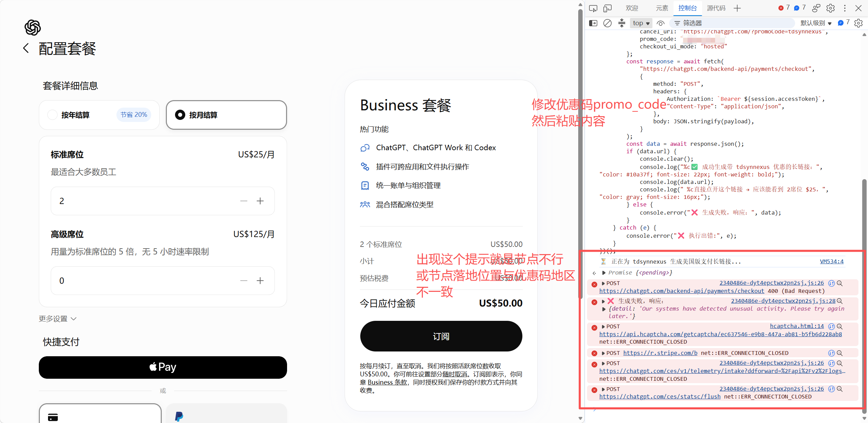Image resolution: width=868 pixels, height=423 pixels.
Task: Expand the POST r.stripe.com error entry
Action: click(x=603, y=353)
